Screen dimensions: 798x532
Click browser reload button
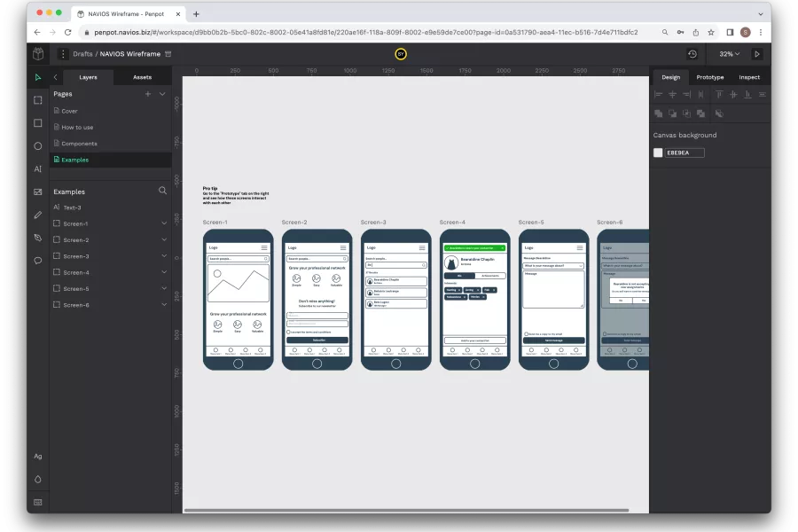67,32
